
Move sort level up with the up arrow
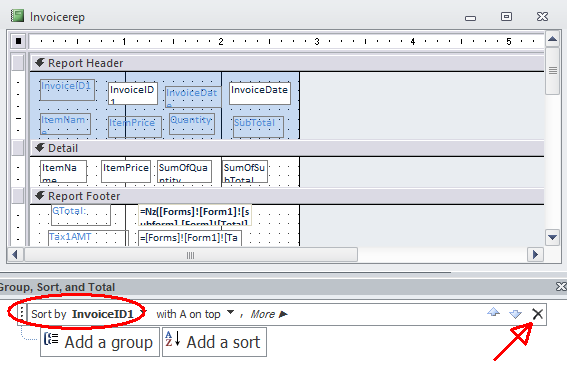[x=493, y=312]
